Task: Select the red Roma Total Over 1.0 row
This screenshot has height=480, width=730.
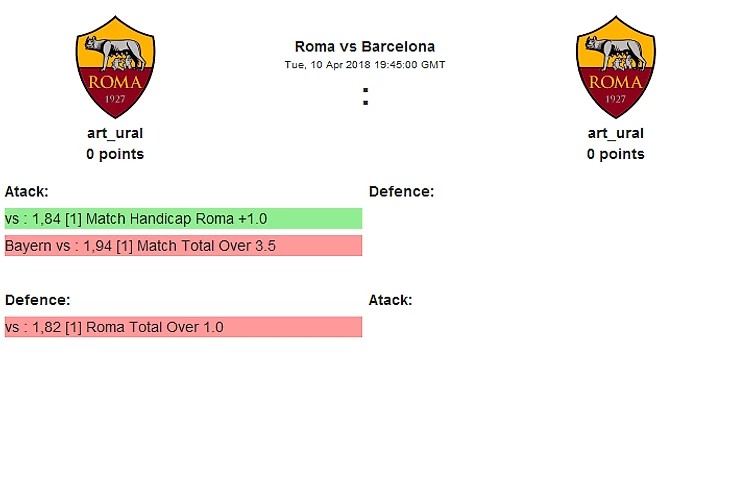Action: click(x=183, y=327)
